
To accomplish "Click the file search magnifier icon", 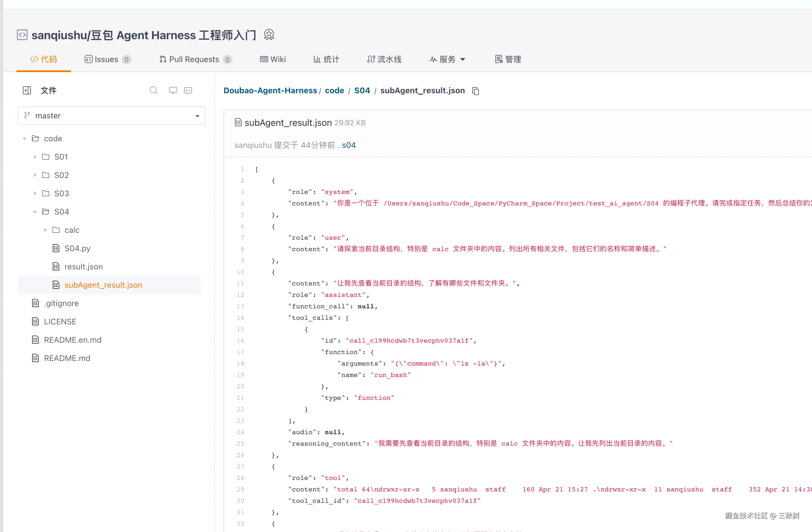I will click(x=153, y=90).
